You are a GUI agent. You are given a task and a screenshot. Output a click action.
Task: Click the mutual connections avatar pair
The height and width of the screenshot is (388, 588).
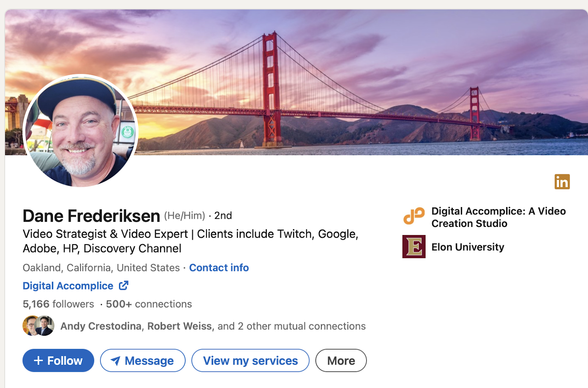[x=38, y=326]
